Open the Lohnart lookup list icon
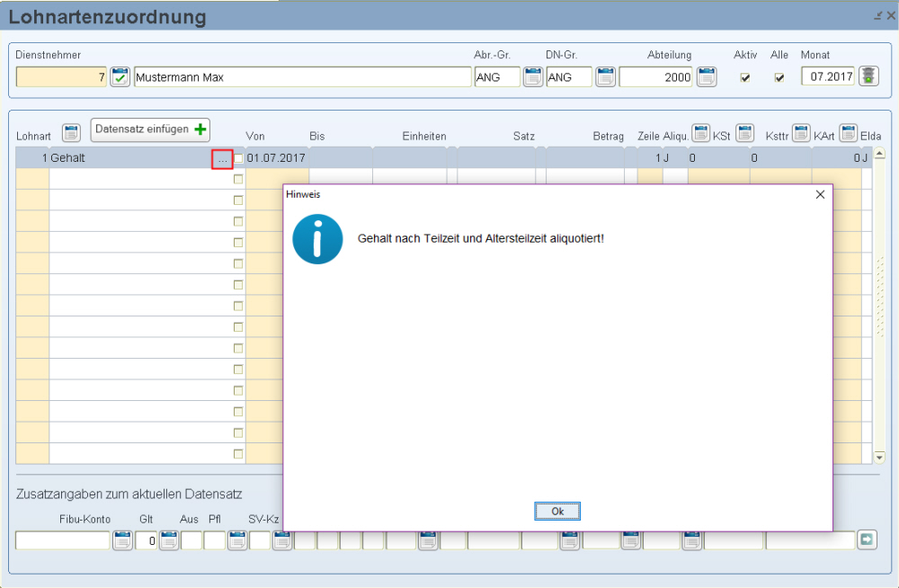 click(x=71, y=132)
